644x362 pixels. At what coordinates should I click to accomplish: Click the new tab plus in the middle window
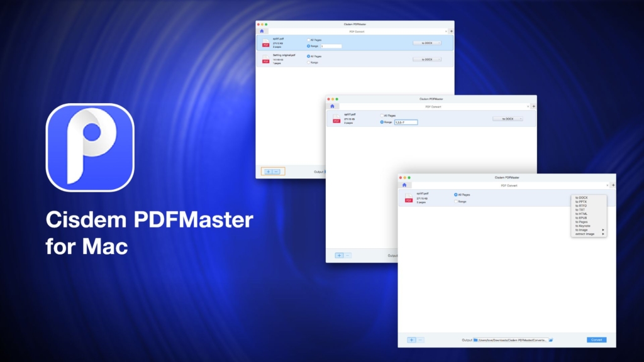tap(533, 106)
